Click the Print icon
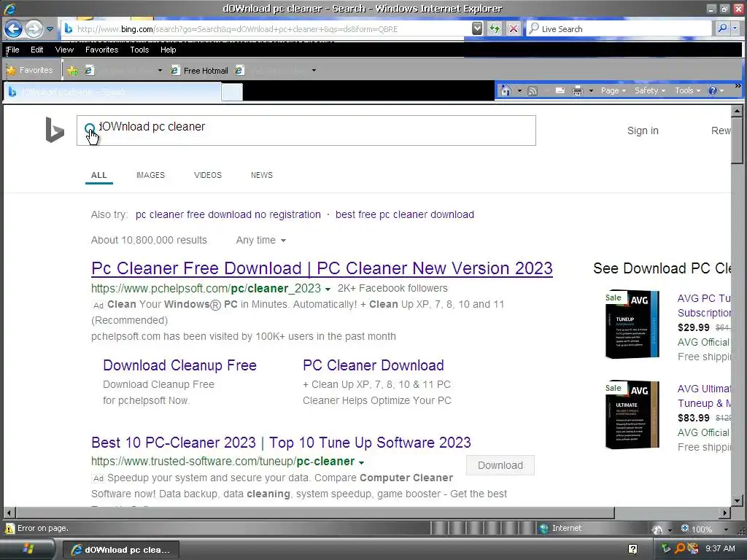Viewport: 747px width, 560px height. [578, 90]
